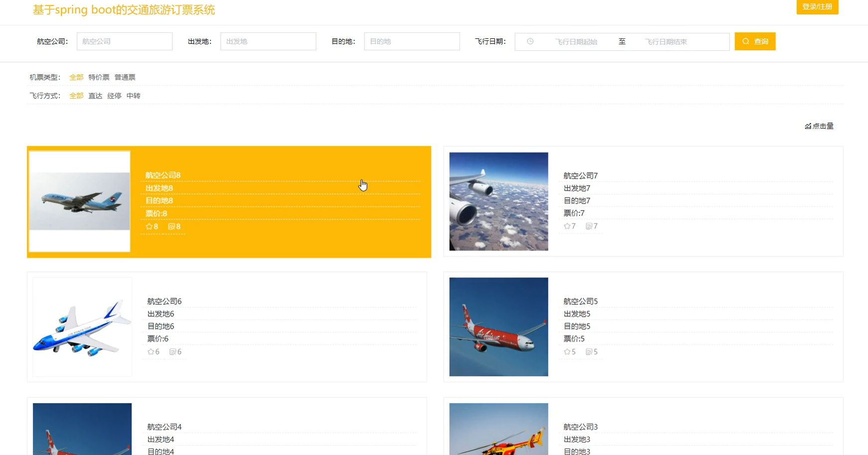Click the 出发地5 text
The width and height of the screenshot is (868, 455).
click(x=577, y=314)
